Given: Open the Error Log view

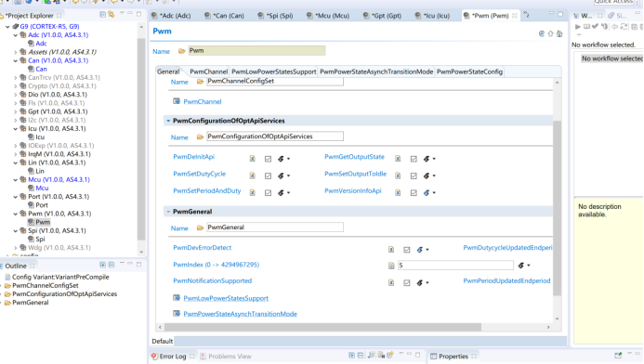Looking at the screenshot, I should [x=173, y=357].
